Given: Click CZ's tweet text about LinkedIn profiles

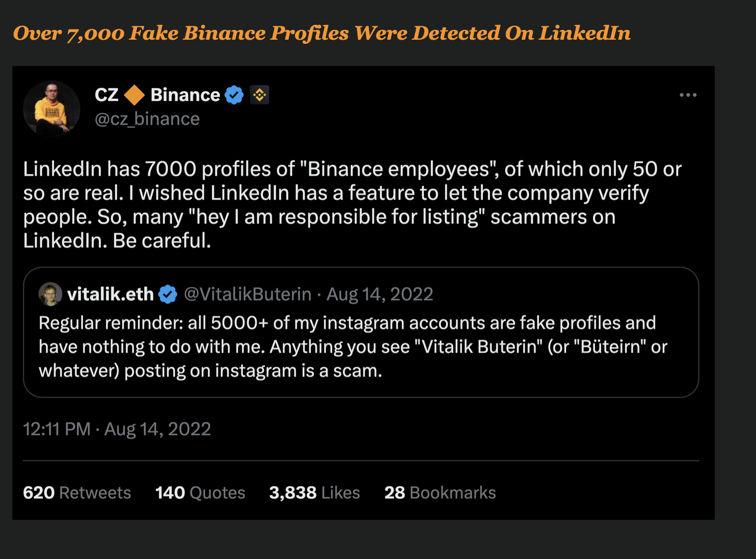Looking at the screenshot, I should coord(353,205).
